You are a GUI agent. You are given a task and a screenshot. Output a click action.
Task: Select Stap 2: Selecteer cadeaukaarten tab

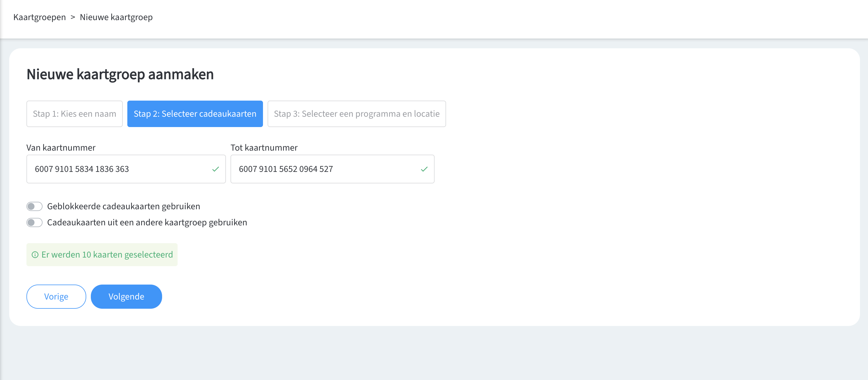coord(195,114)
